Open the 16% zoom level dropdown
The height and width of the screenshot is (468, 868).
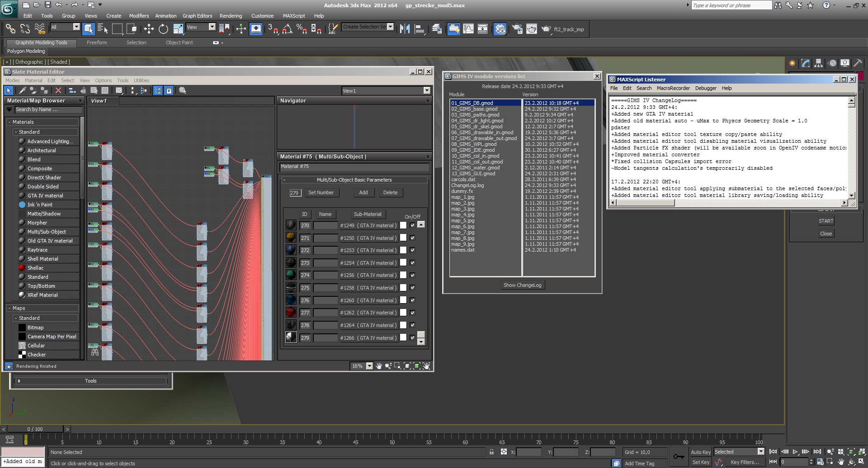[369, 366]
